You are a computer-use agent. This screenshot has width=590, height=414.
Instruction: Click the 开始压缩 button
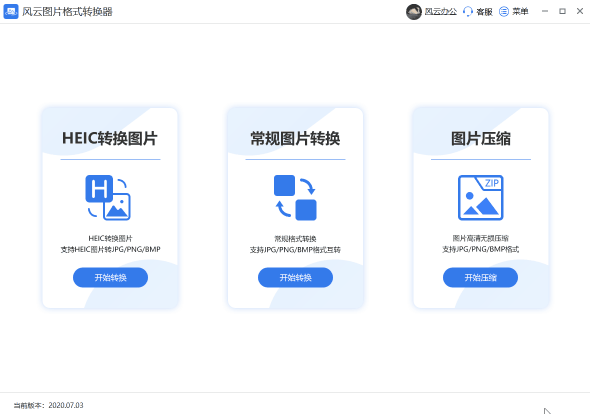[x=481, y=277]
